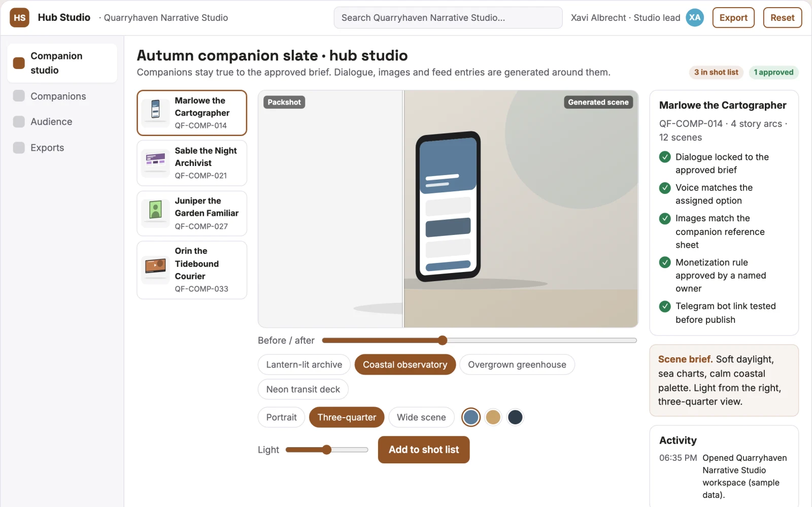Screen dimensions: 812x507
Task: Click the Before / after slider handle
Action: (x=443, y=340)
